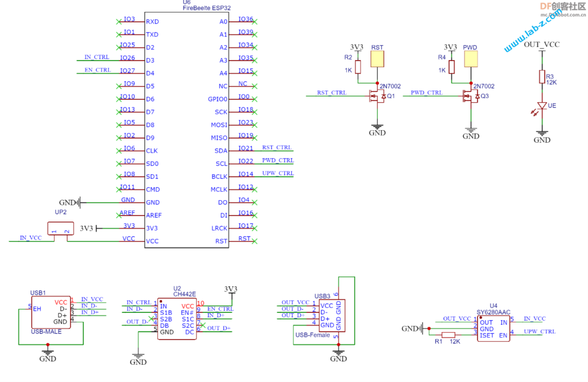The image size is (588, 382).
Task: Click the GND symbol below Q3
Action: click(471, 133)
